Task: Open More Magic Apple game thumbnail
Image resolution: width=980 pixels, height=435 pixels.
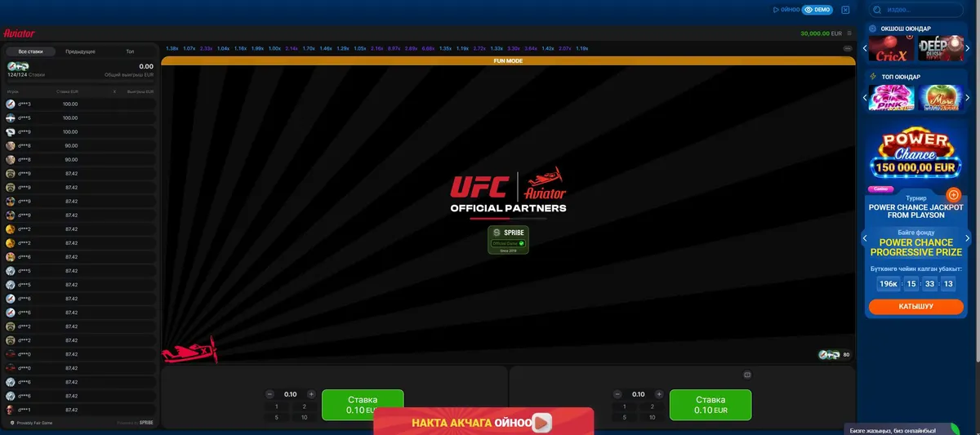Action: pyautogui.click(x=940, y=98)
